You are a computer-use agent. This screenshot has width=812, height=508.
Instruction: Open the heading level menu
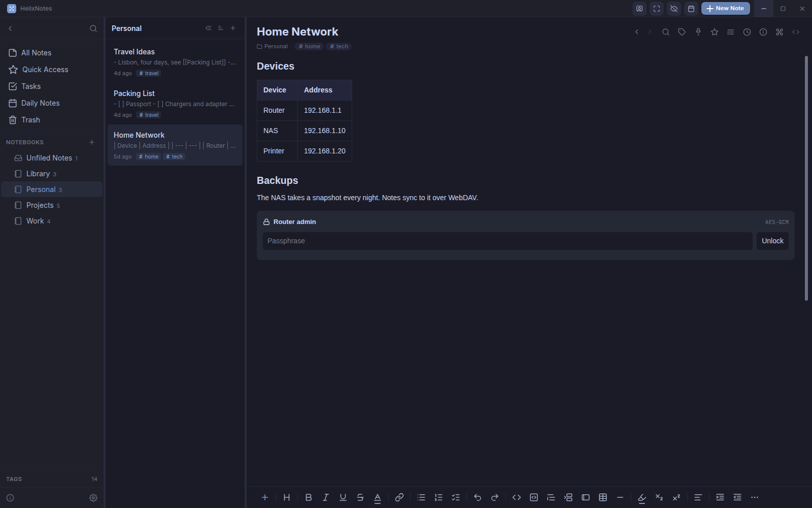(287, 497)
